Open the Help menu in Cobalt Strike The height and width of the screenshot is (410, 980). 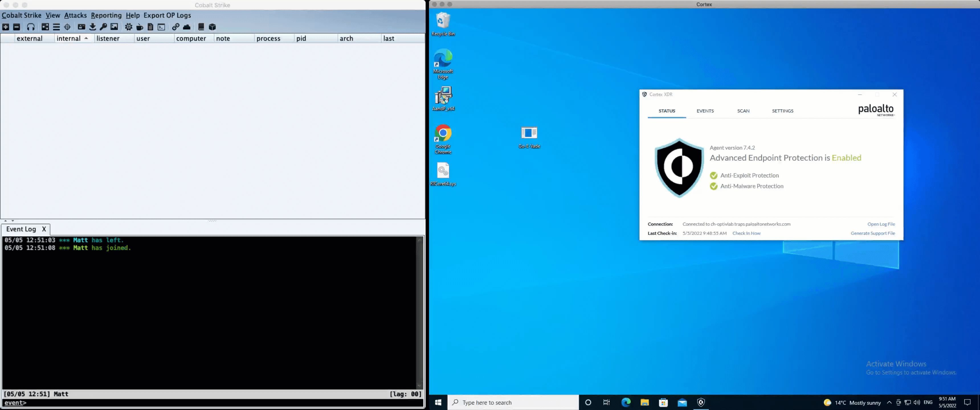[x=133, y=15]
